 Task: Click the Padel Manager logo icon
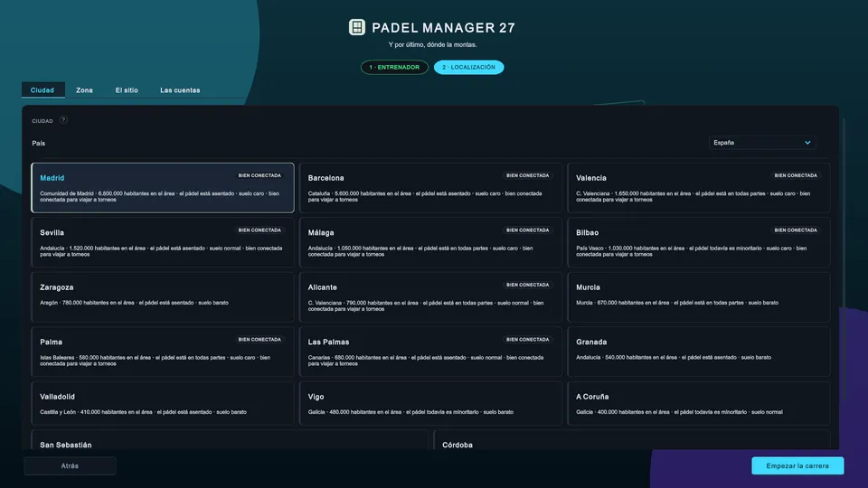[356, 27]
